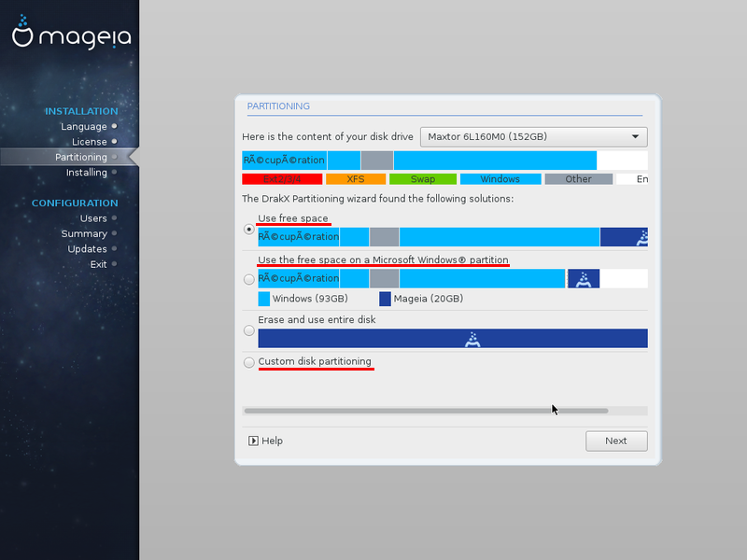Click the License step bullet dot
The height and width of the screenshot is (560, 747).
point(114,142)
